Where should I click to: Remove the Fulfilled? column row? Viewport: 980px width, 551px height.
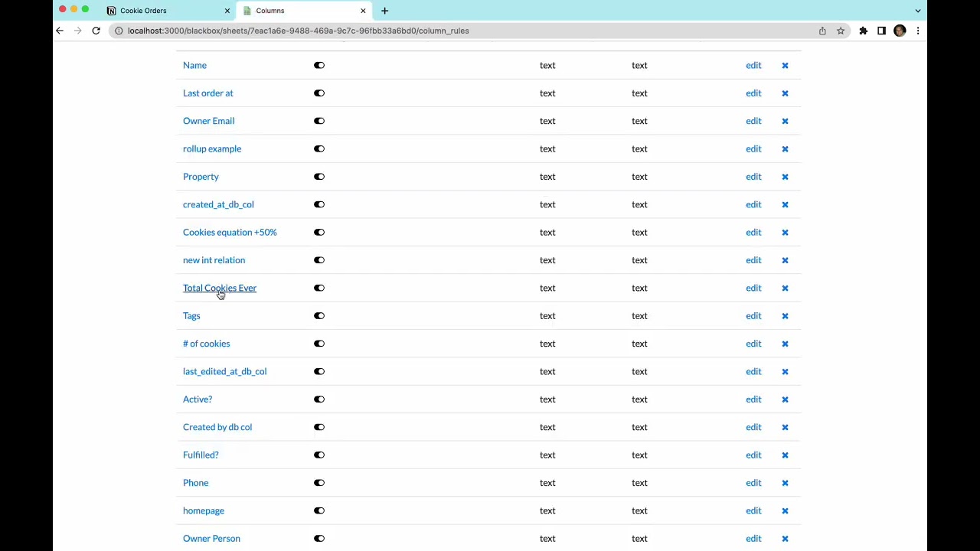point(785,455)
